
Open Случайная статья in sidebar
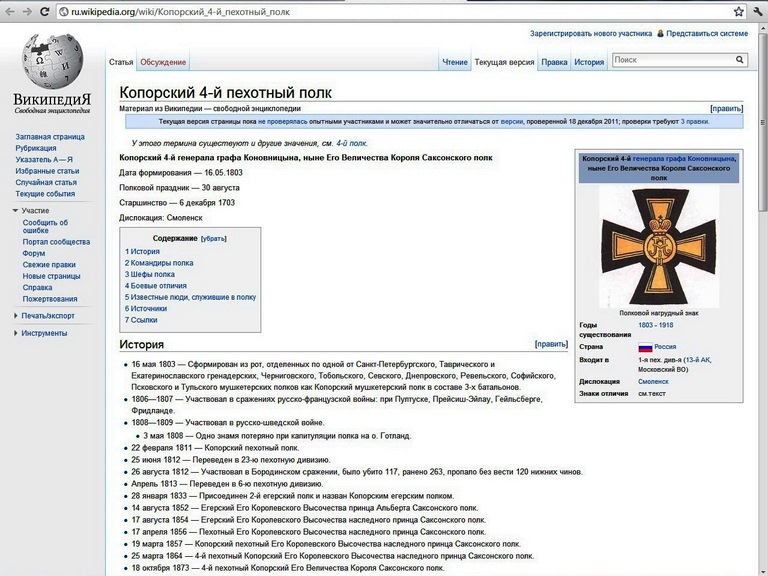click(46, 182)
